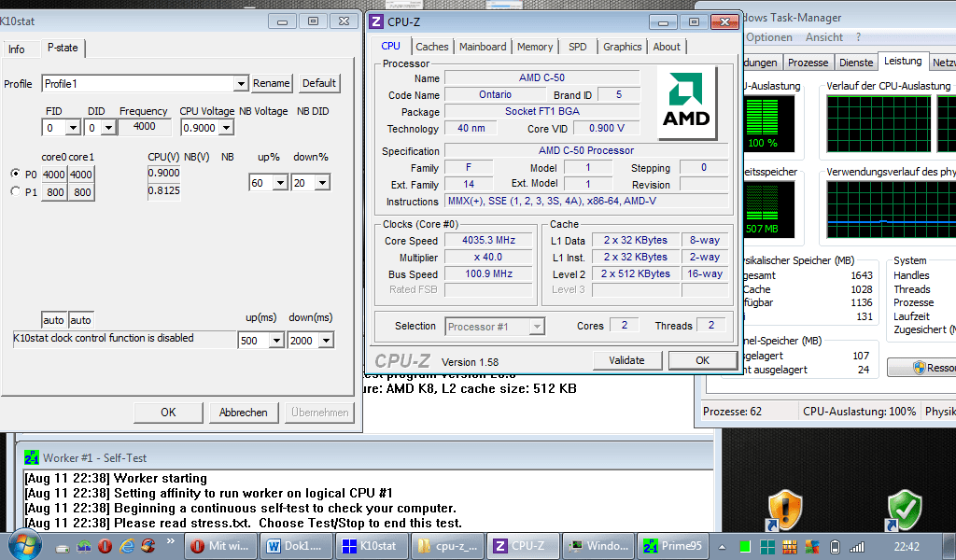Select the P0 state radio button
956x560 pixels.
coord(15,174)
